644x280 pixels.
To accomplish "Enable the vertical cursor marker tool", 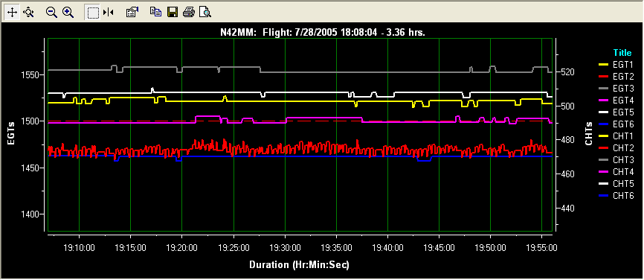I will point(109,13).
